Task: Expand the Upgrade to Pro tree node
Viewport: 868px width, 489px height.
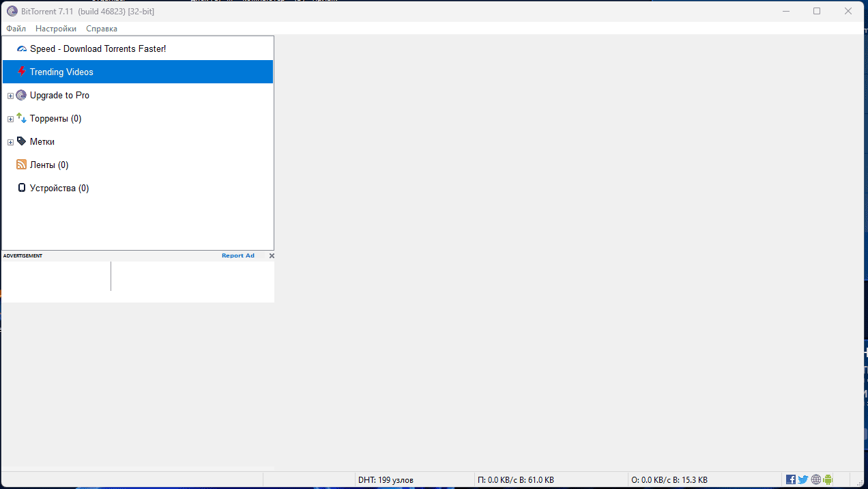Action: pyautogui.click(x=10, y=96)
